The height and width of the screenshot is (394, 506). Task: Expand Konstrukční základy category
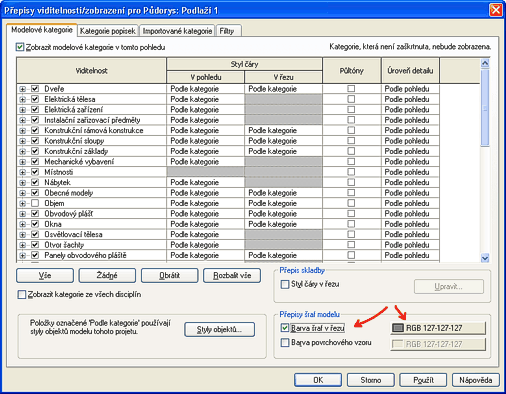[x=22, y=151]
